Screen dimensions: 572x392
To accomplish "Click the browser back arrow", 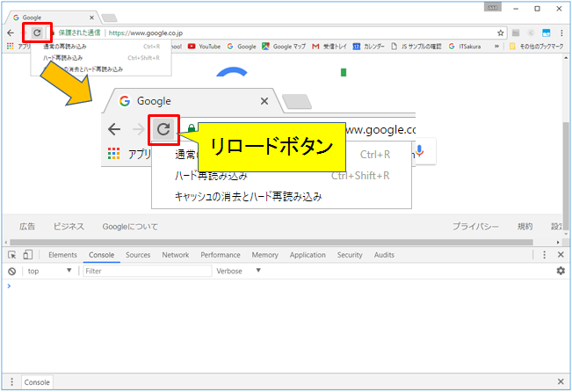I will pos(11,33).
